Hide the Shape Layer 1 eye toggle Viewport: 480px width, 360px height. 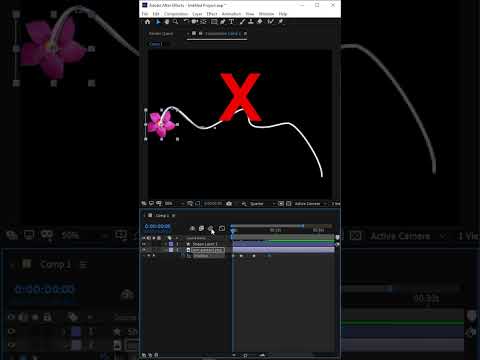pos(144,244)
